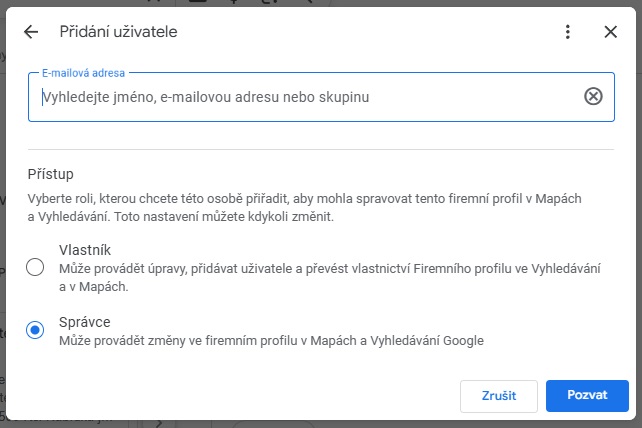This screenshot has width=642, height=428.
Task: Focus the E-mailová adresa input field
Action: coord(300,97)
